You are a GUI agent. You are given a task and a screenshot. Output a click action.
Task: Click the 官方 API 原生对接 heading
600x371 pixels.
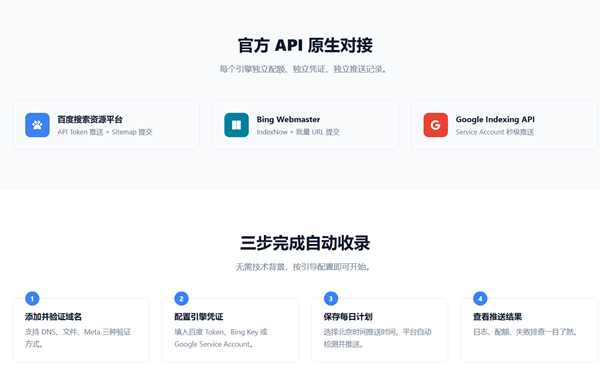coord(305,45)
